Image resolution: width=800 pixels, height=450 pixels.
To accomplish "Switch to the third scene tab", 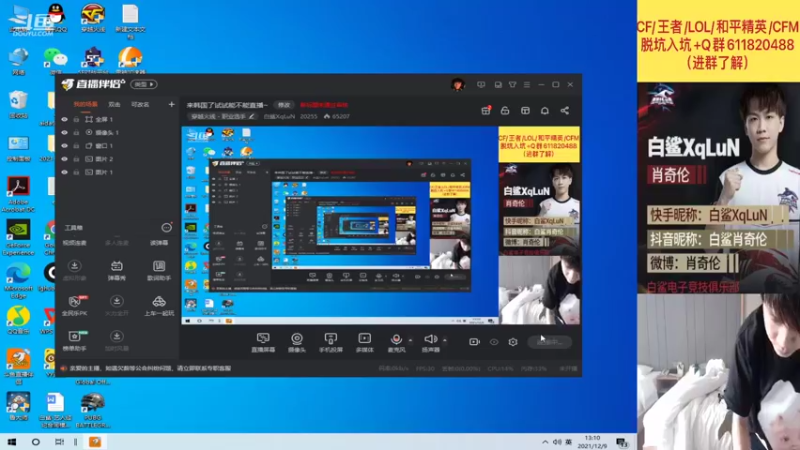I will [x=140, y=104].
